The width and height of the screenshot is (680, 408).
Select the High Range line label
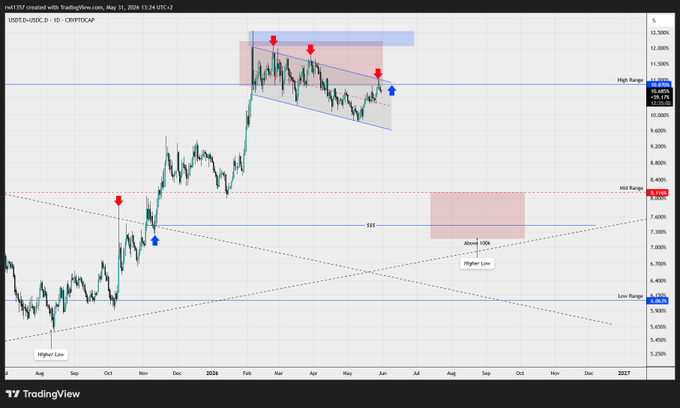pyautogui.click(x=630, y=80)
